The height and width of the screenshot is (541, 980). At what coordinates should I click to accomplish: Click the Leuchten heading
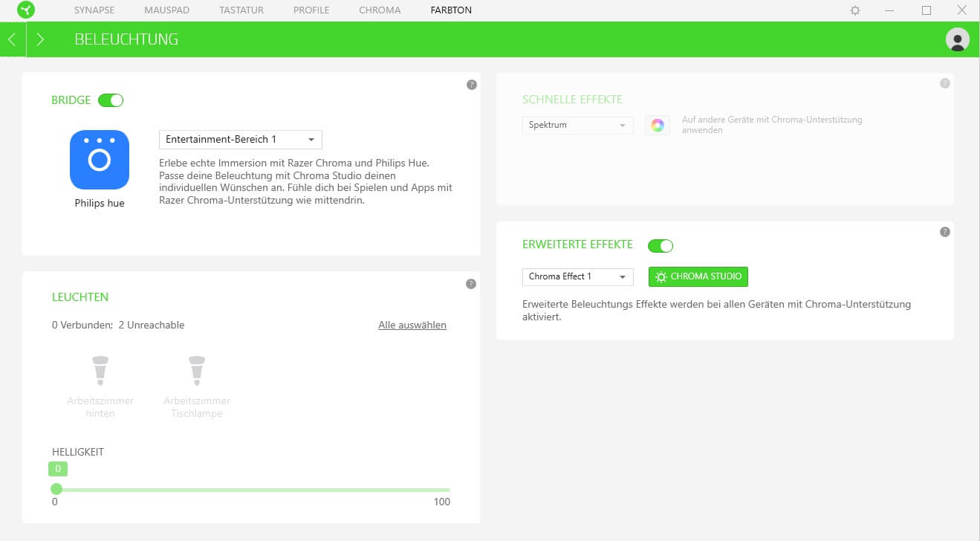pos(80,297)
